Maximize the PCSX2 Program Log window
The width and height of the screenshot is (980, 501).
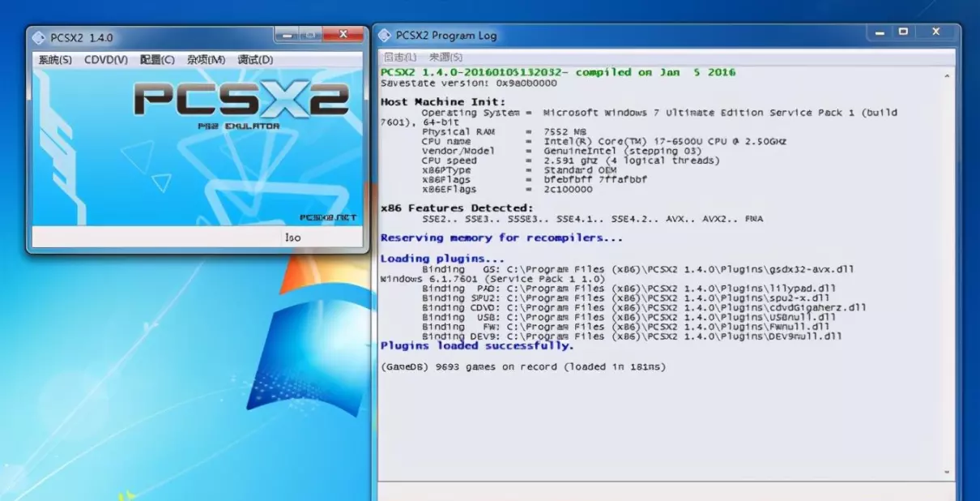tap(903, 32)
